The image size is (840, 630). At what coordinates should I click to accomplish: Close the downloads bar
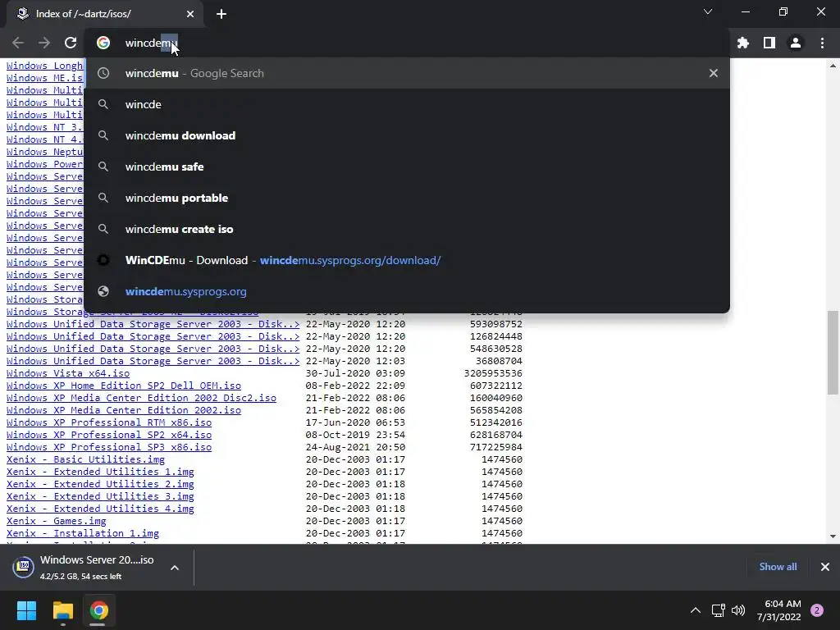click(x=825, y=567)
